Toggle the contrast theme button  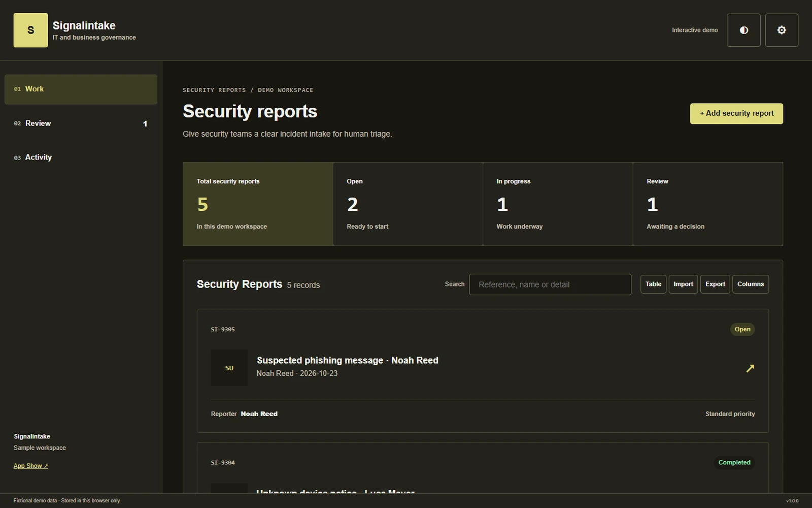(743, 30)
